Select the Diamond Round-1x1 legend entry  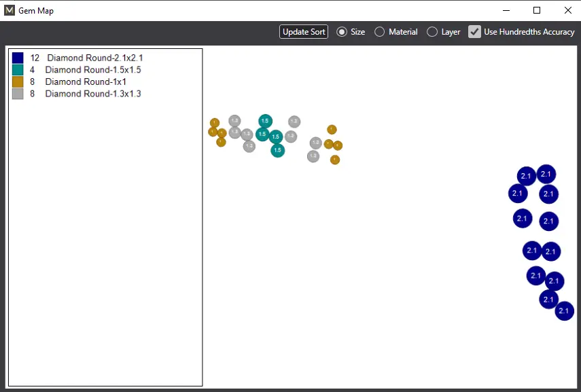tap(78, 82)
